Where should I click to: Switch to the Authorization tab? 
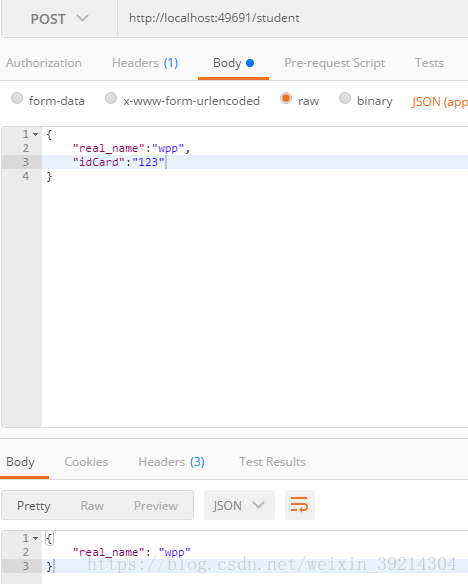tap(44, 63)
